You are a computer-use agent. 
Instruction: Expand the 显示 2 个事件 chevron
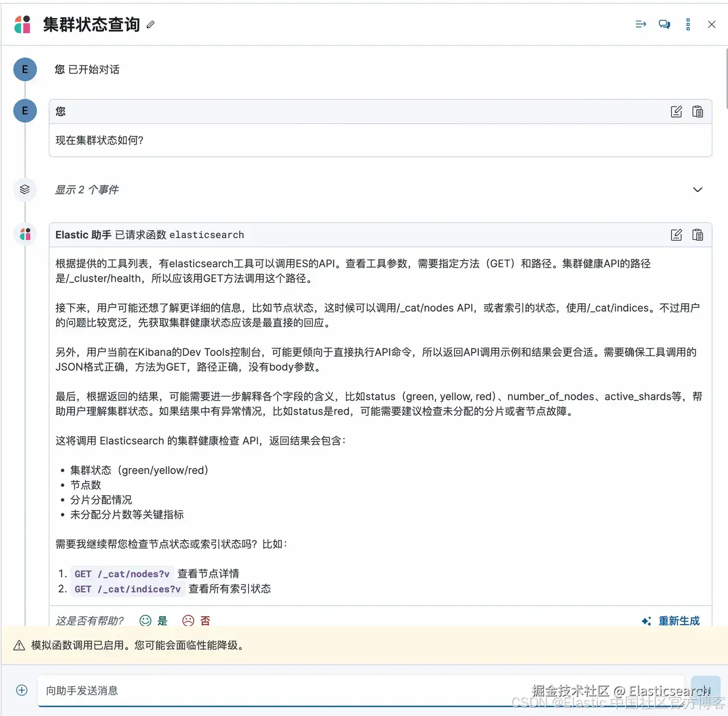(x=698, y=190)
